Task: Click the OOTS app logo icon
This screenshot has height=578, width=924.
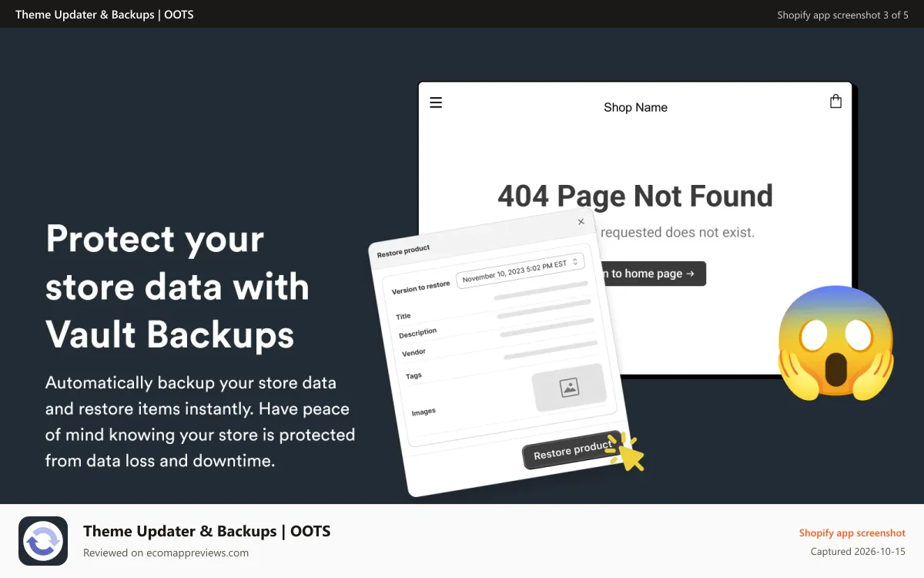Action: pyautogui.click(x=43, y=541)
